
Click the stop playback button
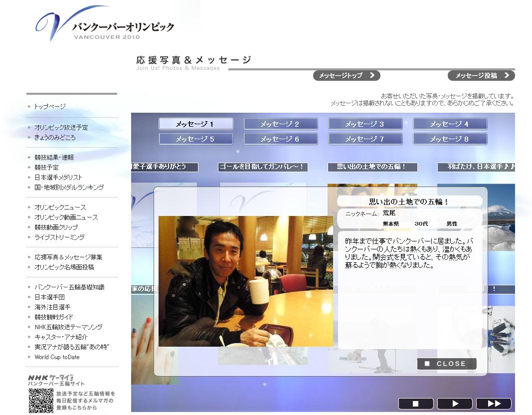click(x=416, y=404)
